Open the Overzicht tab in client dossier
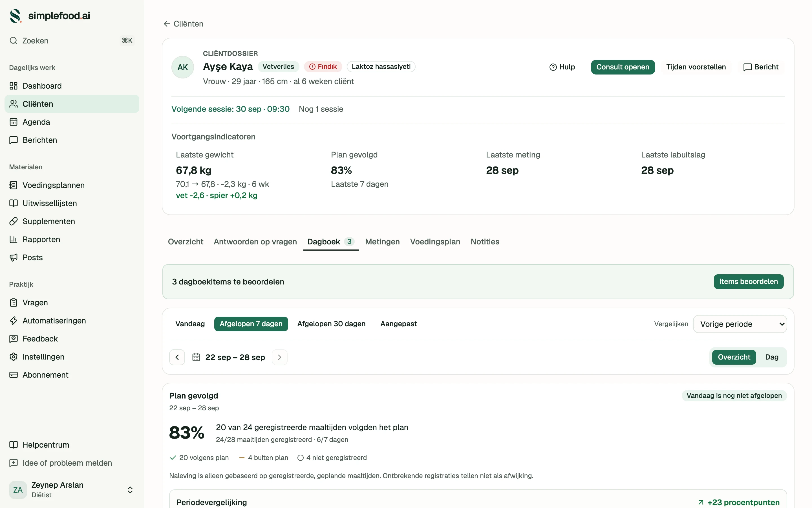Screen dimensions: 812x508 coord(186,242)
